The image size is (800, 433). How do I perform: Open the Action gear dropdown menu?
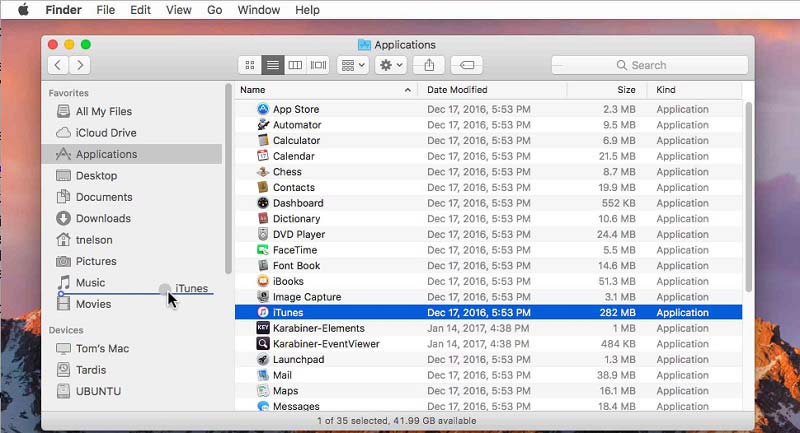pos(389,65)
